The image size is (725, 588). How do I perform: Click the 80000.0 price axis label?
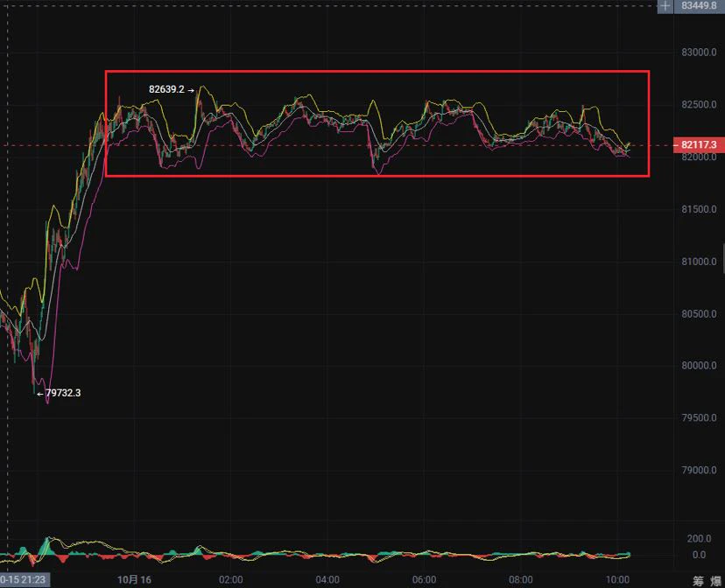click(699, 366)
